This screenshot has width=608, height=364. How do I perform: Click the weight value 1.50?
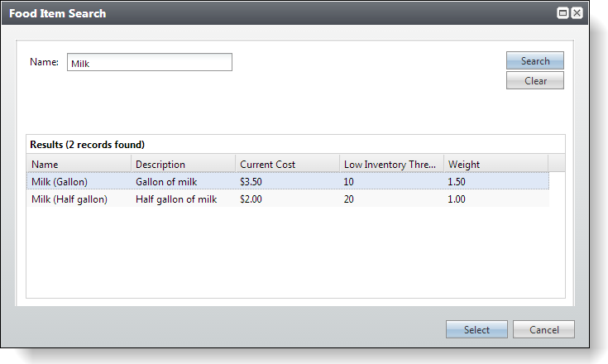(457, 181)
